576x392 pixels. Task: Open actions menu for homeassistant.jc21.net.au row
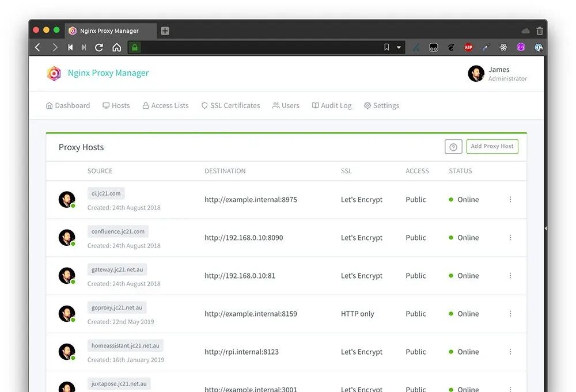510,352
